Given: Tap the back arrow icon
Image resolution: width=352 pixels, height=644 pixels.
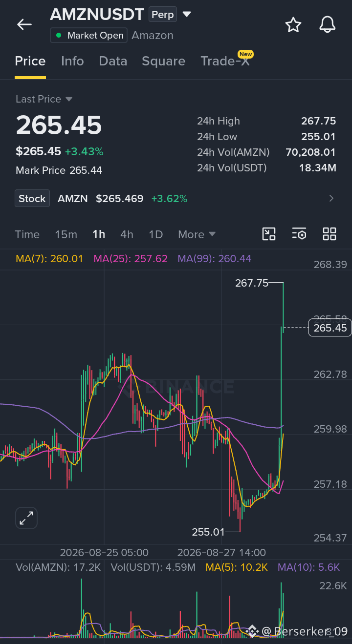Looking at the screenshot, I should point(24,24).
